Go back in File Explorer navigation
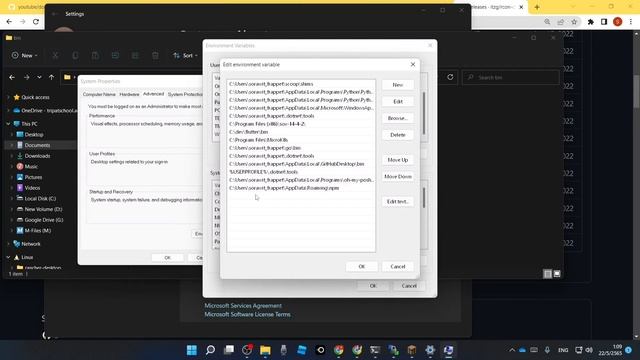 pyautogui.click(x=12, y=77)
